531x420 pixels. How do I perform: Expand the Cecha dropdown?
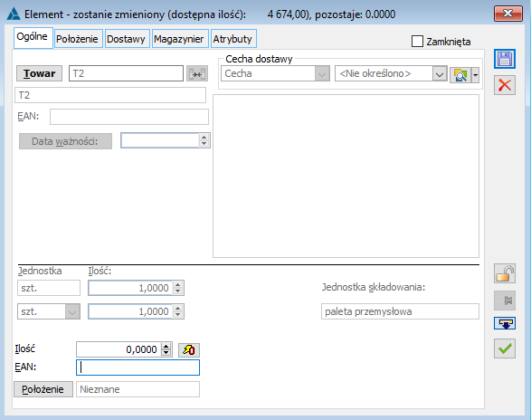[x=322, y=73]
